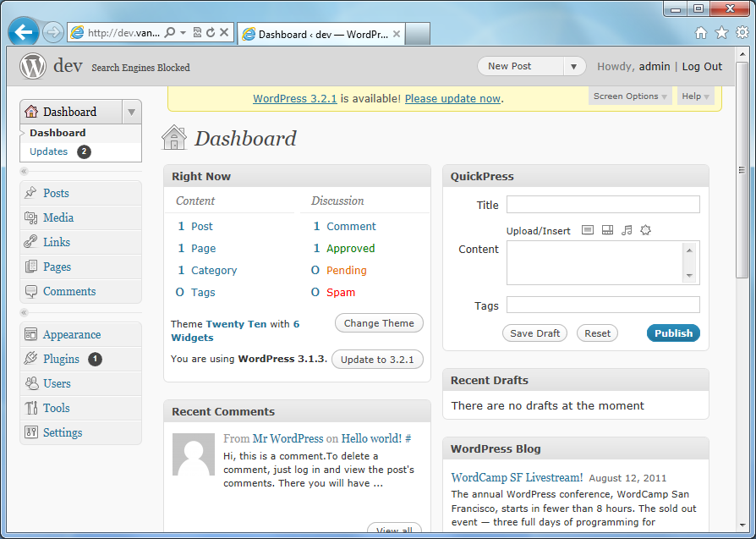Open the Twenty Ten theme link

[236, 324]
